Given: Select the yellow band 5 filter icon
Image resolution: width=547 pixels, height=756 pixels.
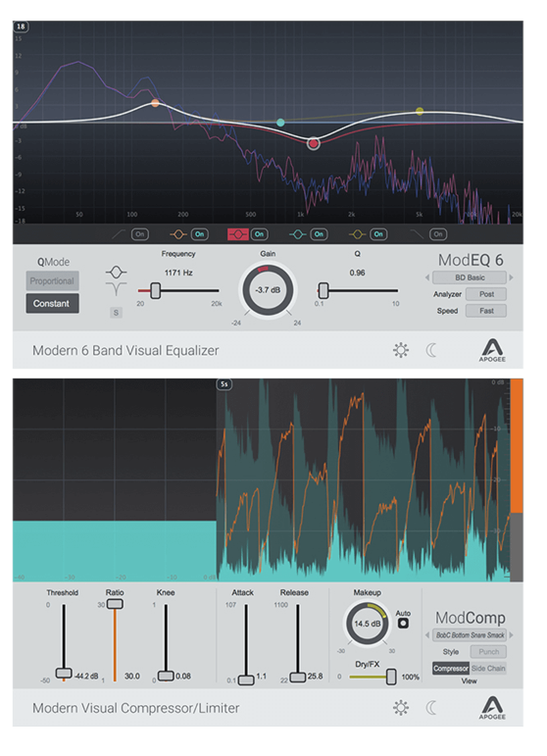Looking at the screenshot, I should click(357, 234).
